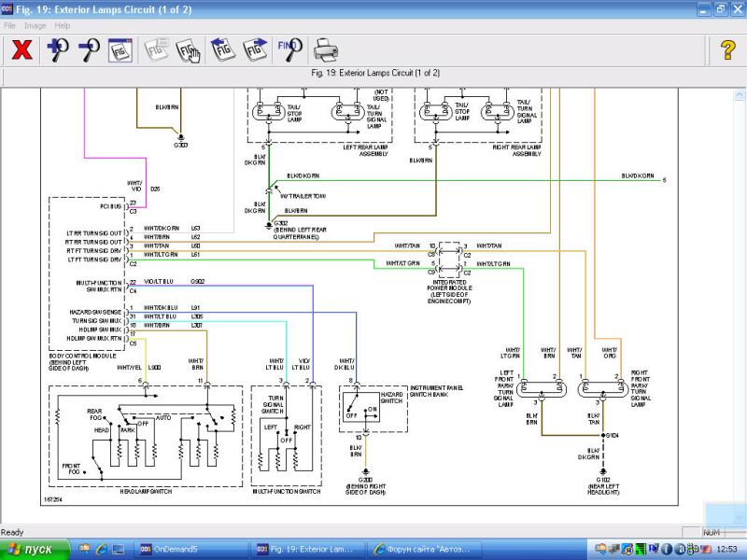Click the 'Ready' status bar text
This screenshot has width=747, height=560.
12,532
